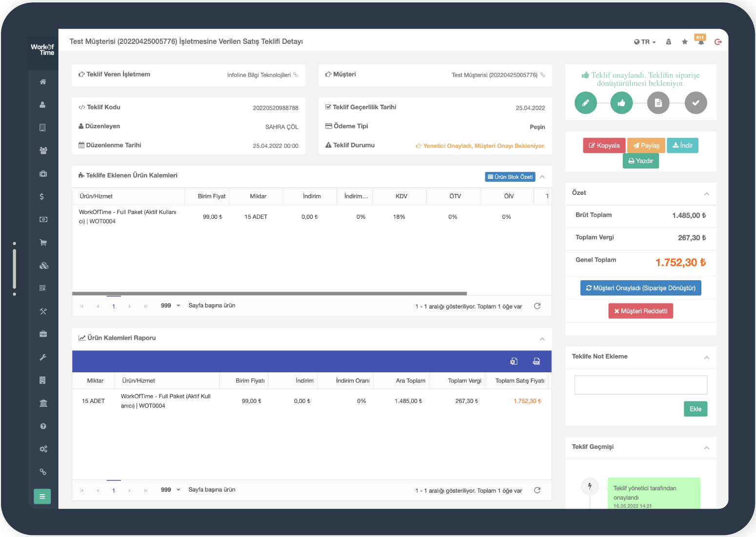The width and height of the screenshot is (756, 537).
Task: Collapse the Teklif Geçmişi panel
Action: coord(706,448)
